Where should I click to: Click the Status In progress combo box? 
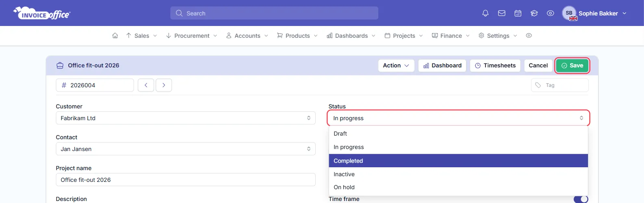coord(458,118)
